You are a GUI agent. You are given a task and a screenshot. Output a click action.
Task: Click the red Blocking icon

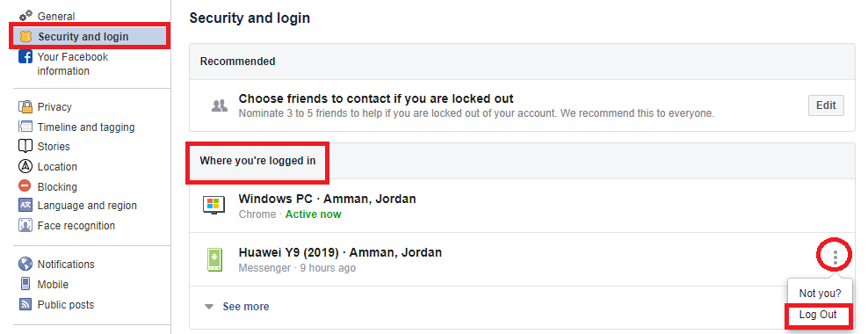point(25,186)
